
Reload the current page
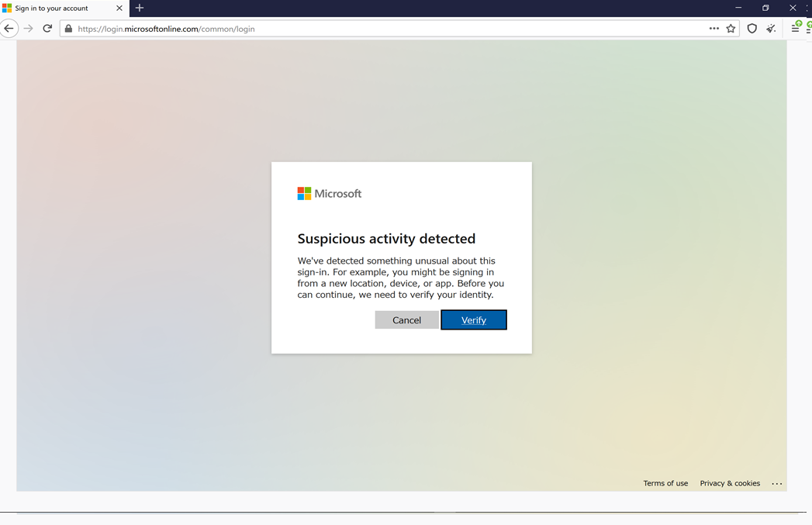(47, 29)
